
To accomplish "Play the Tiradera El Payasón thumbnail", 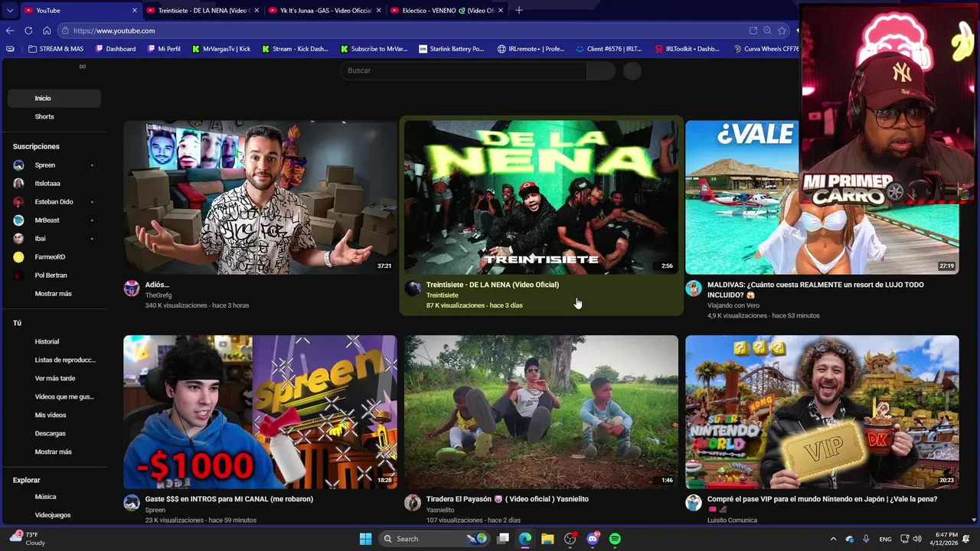I will [x=541, y=412].
